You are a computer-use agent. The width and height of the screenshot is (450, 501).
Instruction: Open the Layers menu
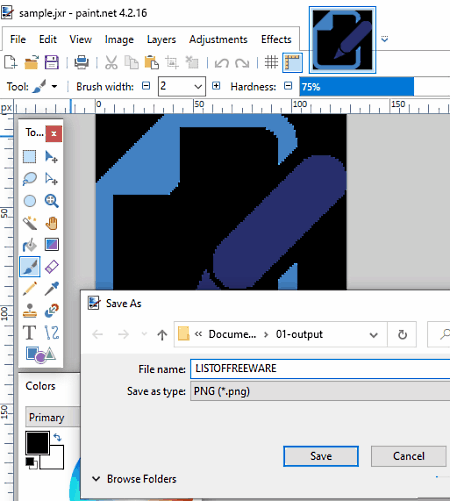tap(161, 39)
